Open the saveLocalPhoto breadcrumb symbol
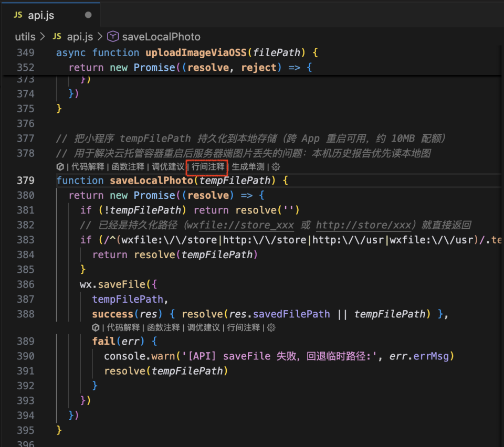This screenshot has height=447, width=504. (161, 37)
